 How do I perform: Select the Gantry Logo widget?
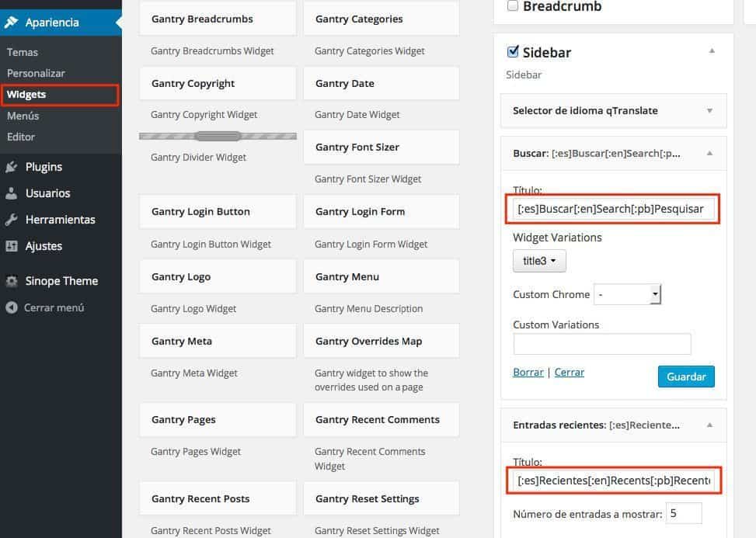[x=218, y=277]
